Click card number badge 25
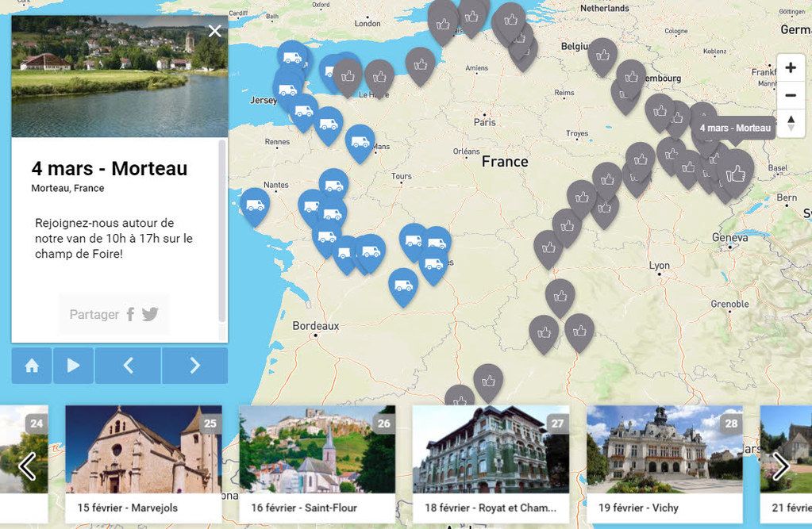Image resolution: width=812 pixels, height=529 pixels. tap(210, 424)
